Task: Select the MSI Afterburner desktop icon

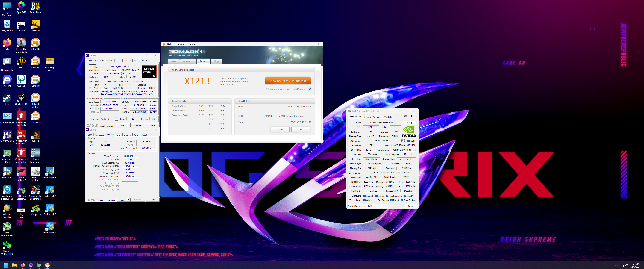Action: tap(7, 229)
